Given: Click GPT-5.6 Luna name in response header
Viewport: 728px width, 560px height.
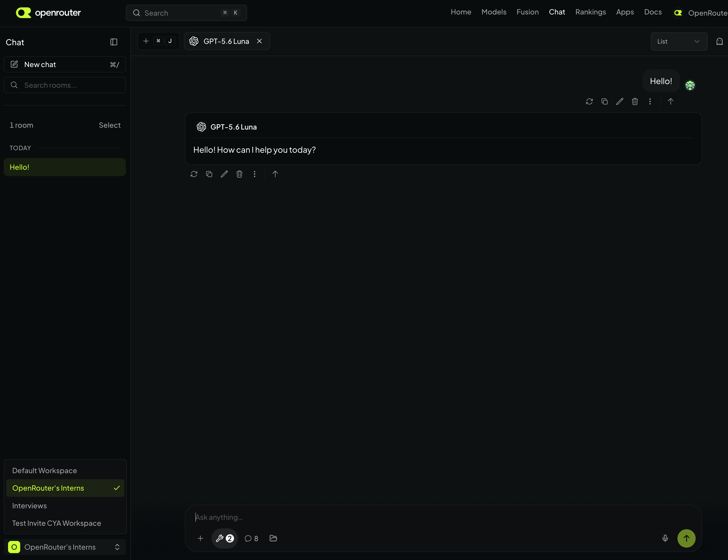Looking at the screenshot, I should 233,127.
